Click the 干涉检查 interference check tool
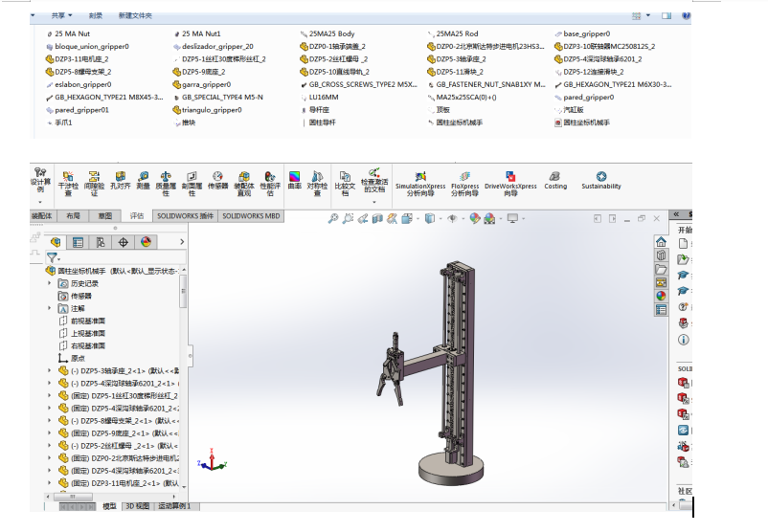Viewport: 768px width, 532px height. pos(69,183)
